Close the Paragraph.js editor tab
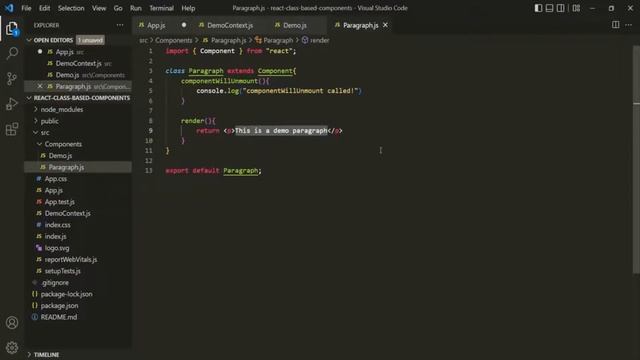This screenshot has width=640, height=360. click(x=385, y=25)
